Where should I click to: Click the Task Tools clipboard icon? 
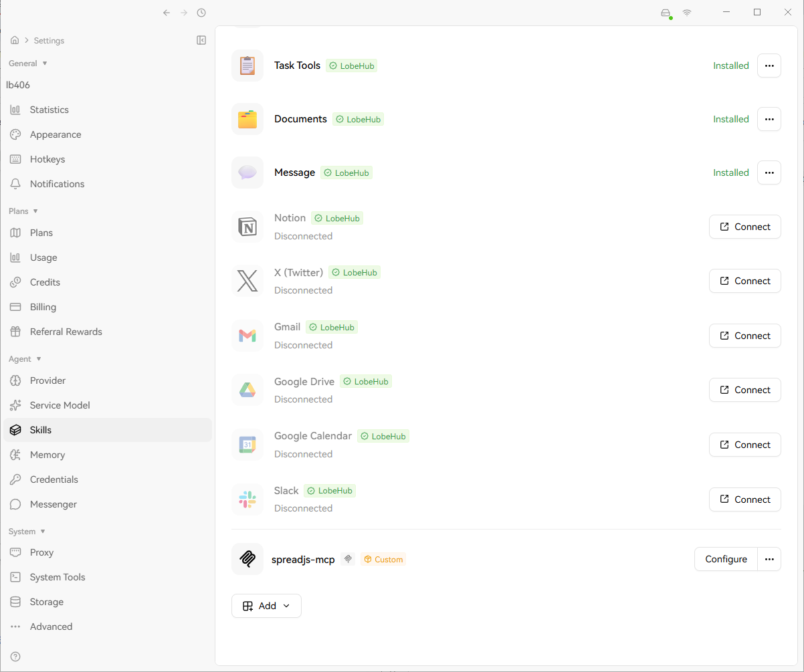coord(247,66)
